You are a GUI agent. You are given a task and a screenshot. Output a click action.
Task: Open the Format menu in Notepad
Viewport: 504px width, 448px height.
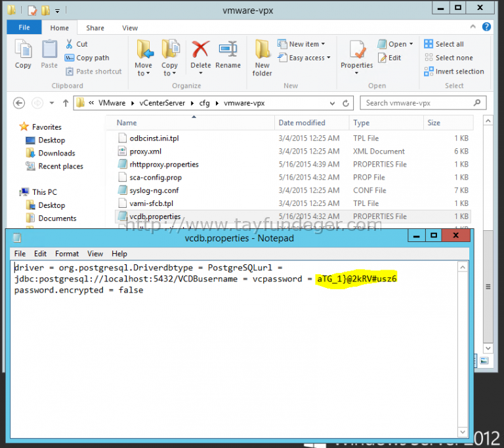66,254
